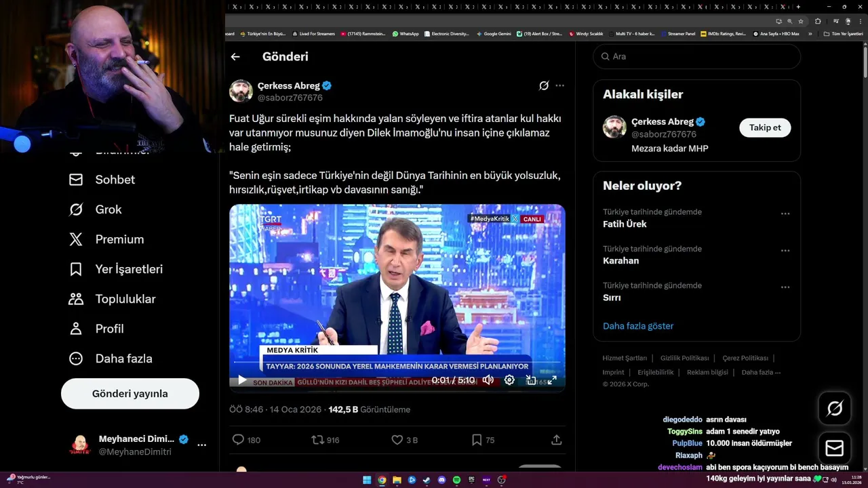Open Hizmet Şartları footer link
The image size is (868, 488).
coord(625,358)
